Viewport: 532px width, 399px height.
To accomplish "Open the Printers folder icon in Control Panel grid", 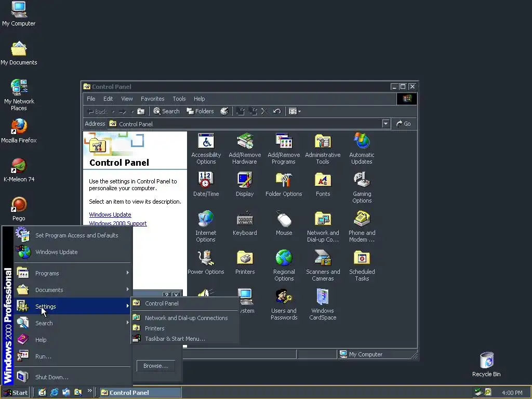I will [x=245, y=262].
